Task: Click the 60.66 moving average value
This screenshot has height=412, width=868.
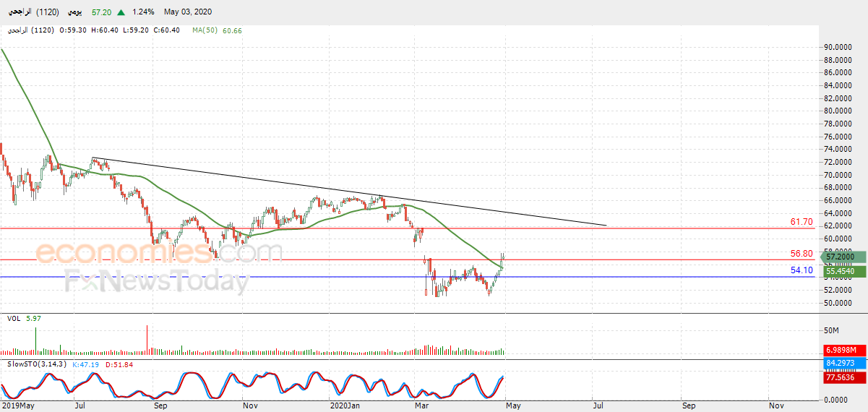Action: pyautogui.click(x=233, y=30)
